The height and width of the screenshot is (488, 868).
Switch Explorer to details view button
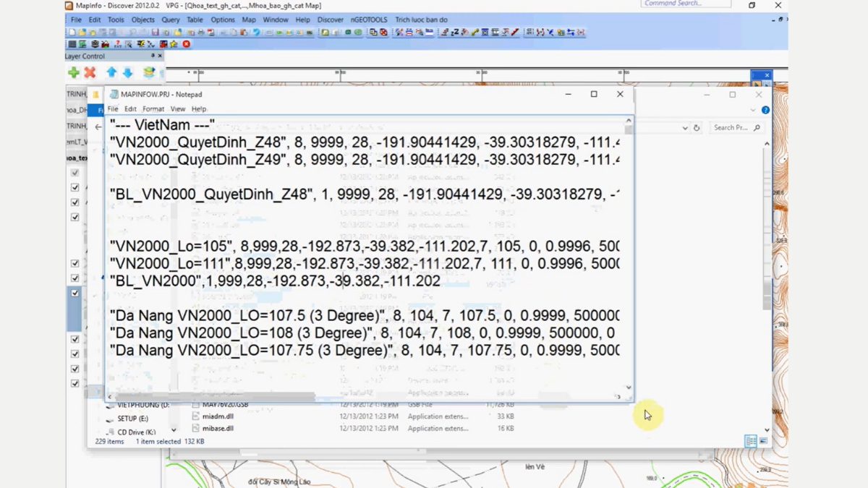[750, 440]
